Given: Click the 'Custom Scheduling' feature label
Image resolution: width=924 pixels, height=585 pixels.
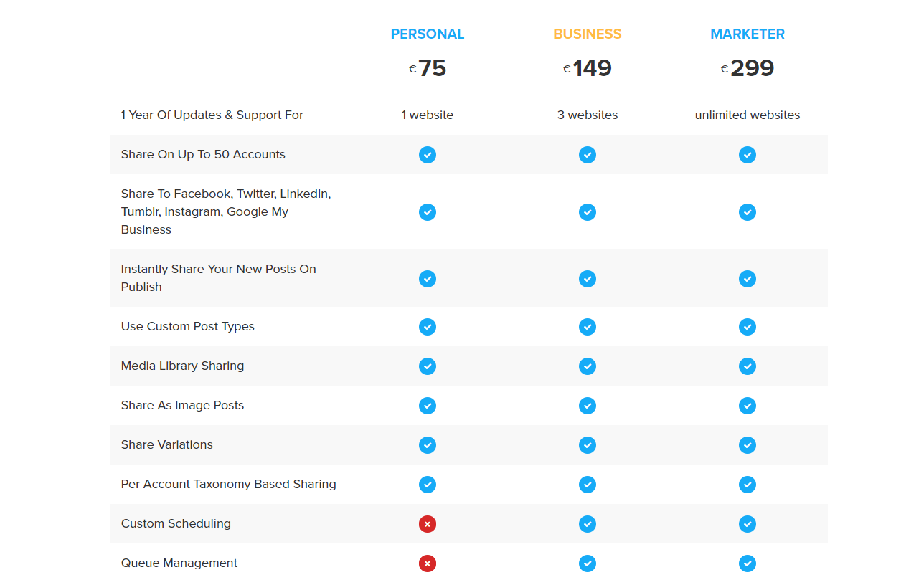Looking at the screenshot, I should point(176,523).
